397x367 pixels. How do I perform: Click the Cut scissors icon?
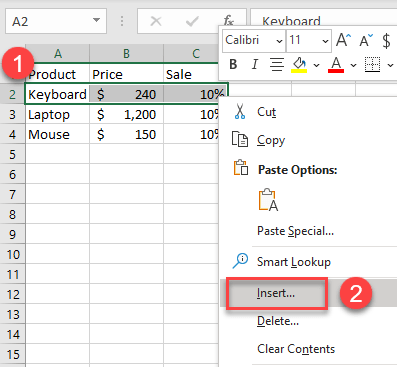click(x=240, y=112)
